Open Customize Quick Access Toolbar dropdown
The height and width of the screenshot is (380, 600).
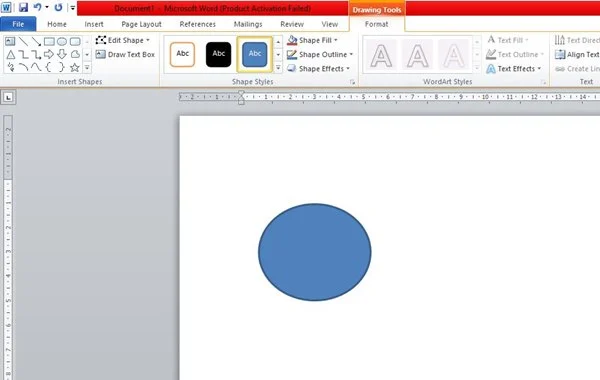pyautogui.click(x=72, y=7)
